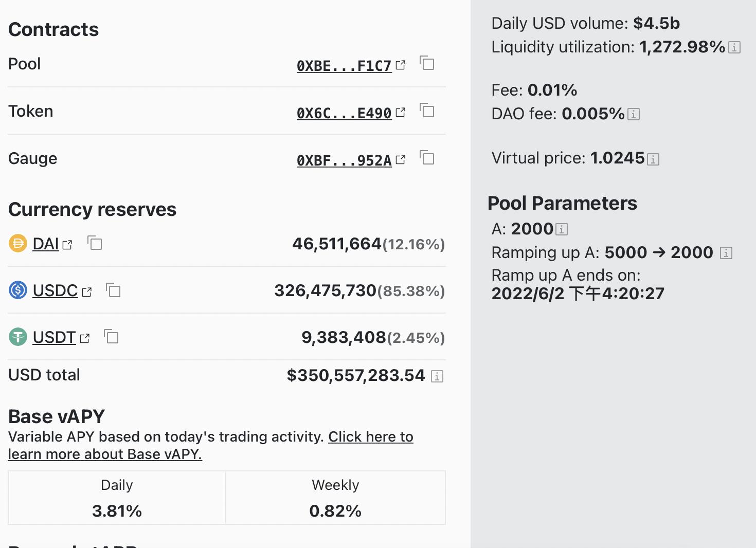
Task: Open the USDT token link
Action: point(54,338)
